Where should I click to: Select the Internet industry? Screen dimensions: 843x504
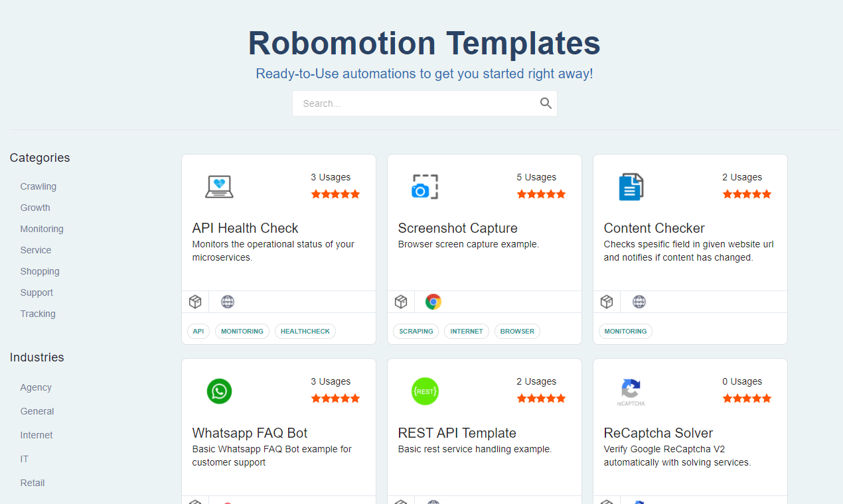click(x=37, y=435)
